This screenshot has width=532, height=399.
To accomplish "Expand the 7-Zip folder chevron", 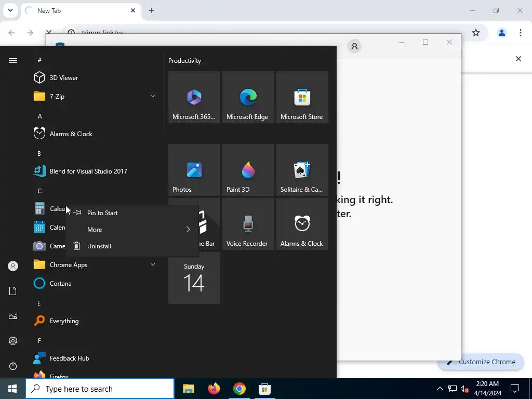I will (153, 96).
